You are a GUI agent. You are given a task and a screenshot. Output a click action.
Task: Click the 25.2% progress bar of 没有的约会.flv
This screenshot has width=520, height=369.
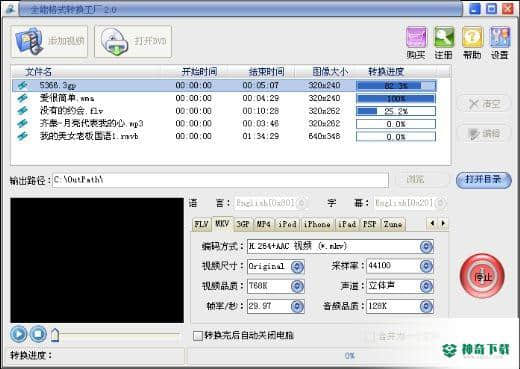click(x=396, y=111)
